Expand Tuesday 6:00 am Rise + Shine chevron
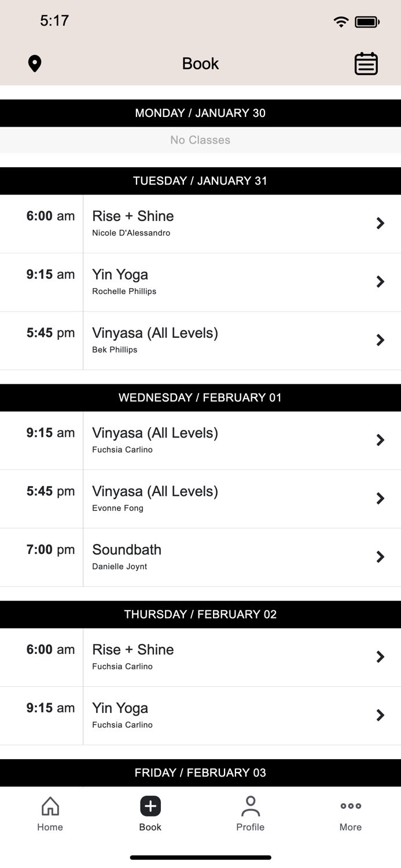This screenshot has height=868, width=401. (x=380, y=223)
